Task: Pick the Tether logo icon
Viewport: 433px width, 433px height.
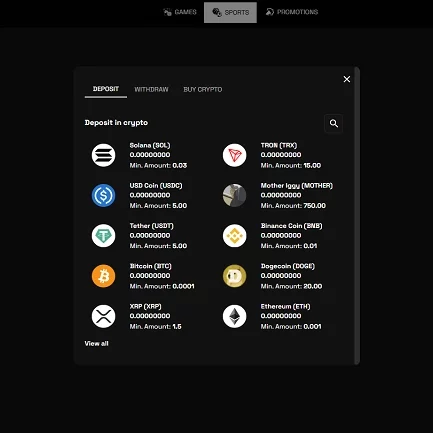Action: [103, 236]
